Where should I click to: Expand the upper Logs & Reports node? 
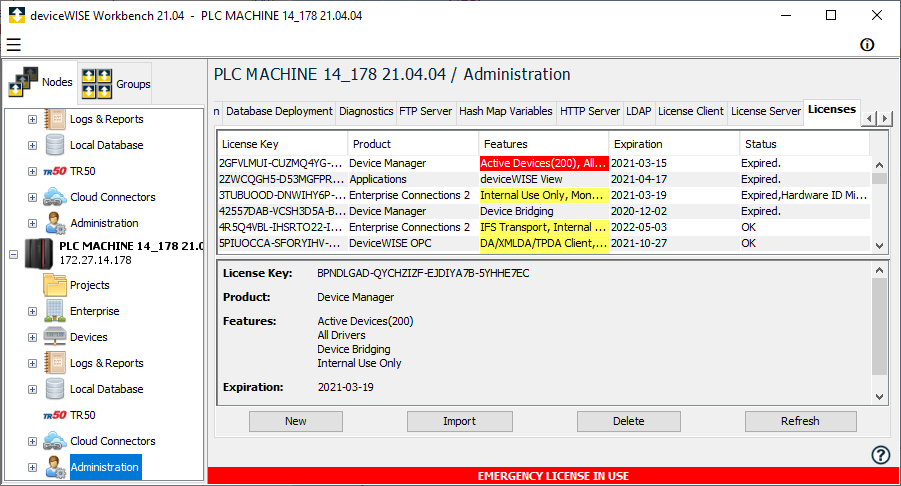[x=32, y=119]
